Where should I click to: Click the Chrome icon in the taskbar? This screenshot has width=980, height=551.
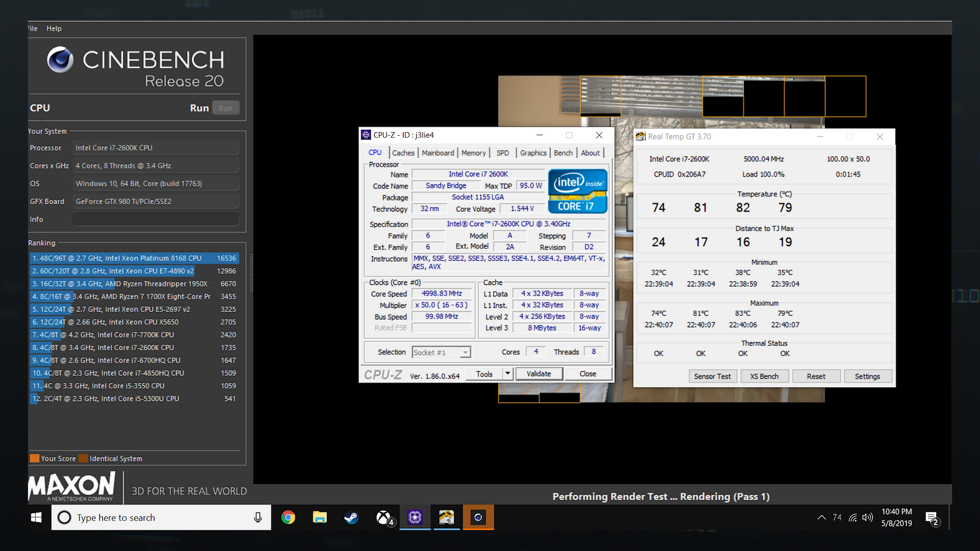(x=288, y=518)
